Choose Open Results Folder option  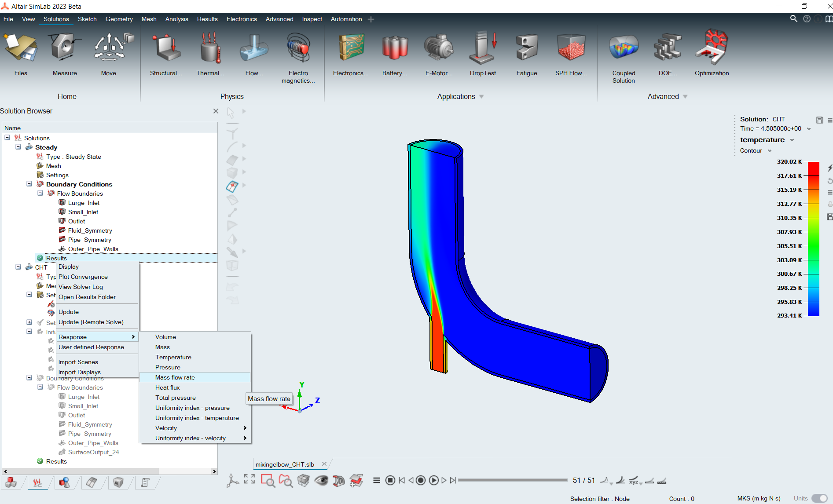(x=87, y=297)
